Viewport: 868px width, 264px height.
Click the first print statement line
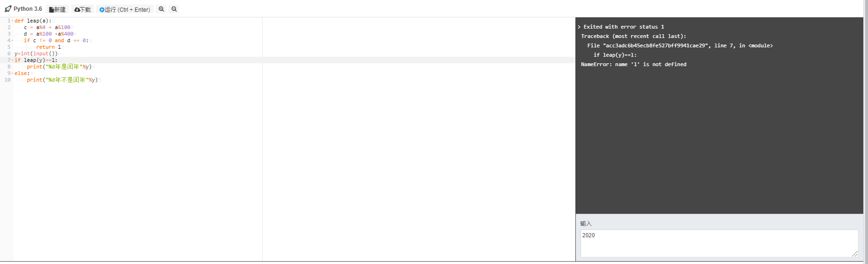(59, 67)
